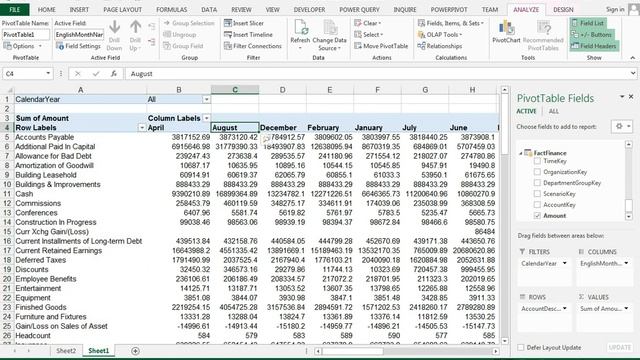Check the OrganizationKey field checkbox

click(x=537, y=172)
